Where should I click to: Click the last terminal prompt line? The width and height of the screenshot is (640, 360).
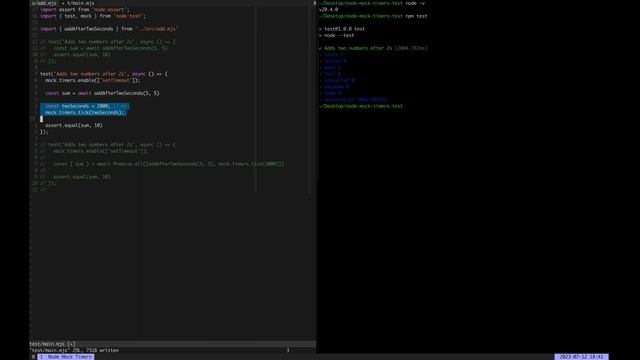coord(361,106)
